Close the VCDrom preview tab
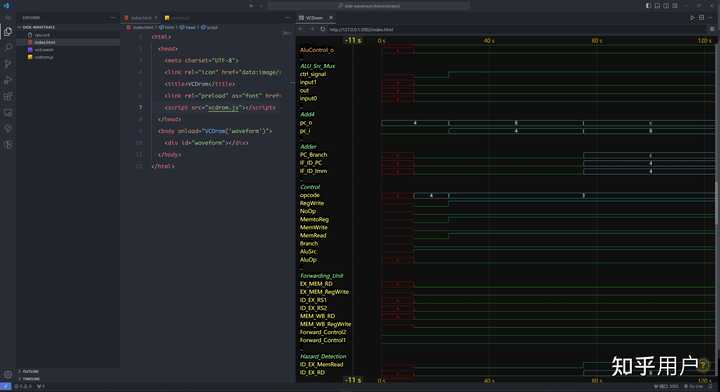720x392 pixels. [x=331, y=18]
